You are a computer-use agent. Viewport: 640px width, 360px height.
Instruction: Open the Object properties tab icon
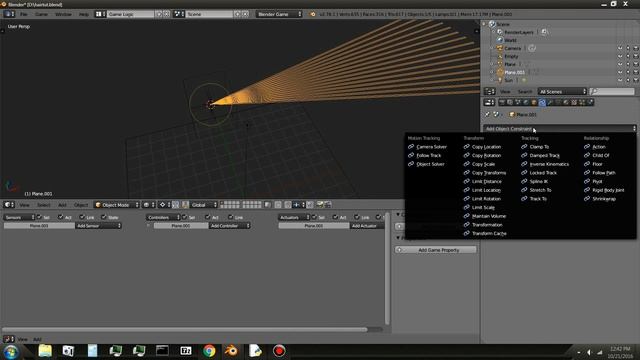tap(534, 102)
